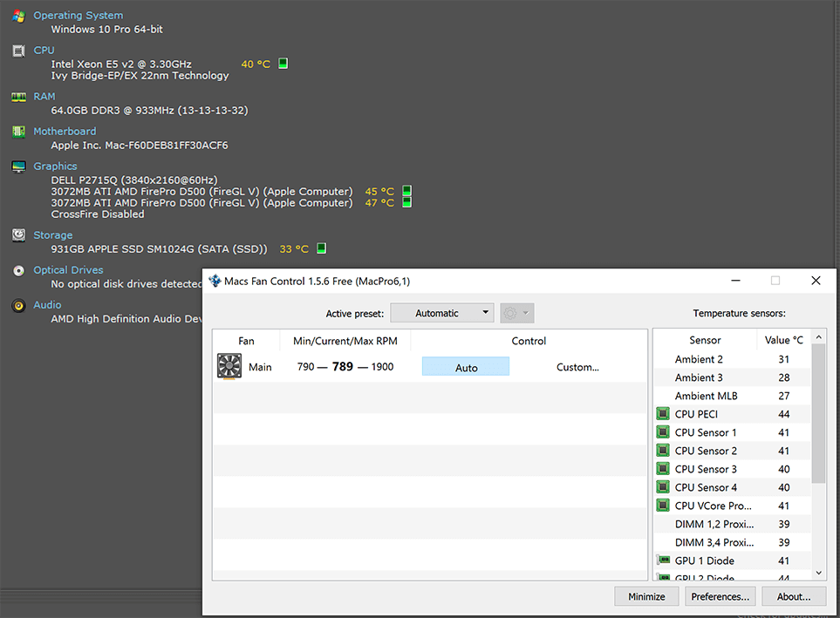Click the Graphics monitor icon
The height and width of the screenshot is (618, 840).
click(x=18, y=167)
